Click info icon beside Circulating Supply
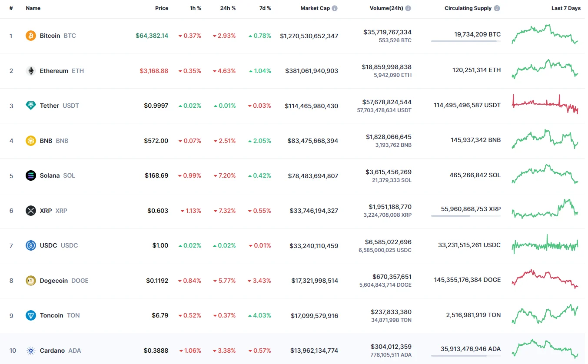The height and width of the screenshot is (364, 588). tap(497, 8)
